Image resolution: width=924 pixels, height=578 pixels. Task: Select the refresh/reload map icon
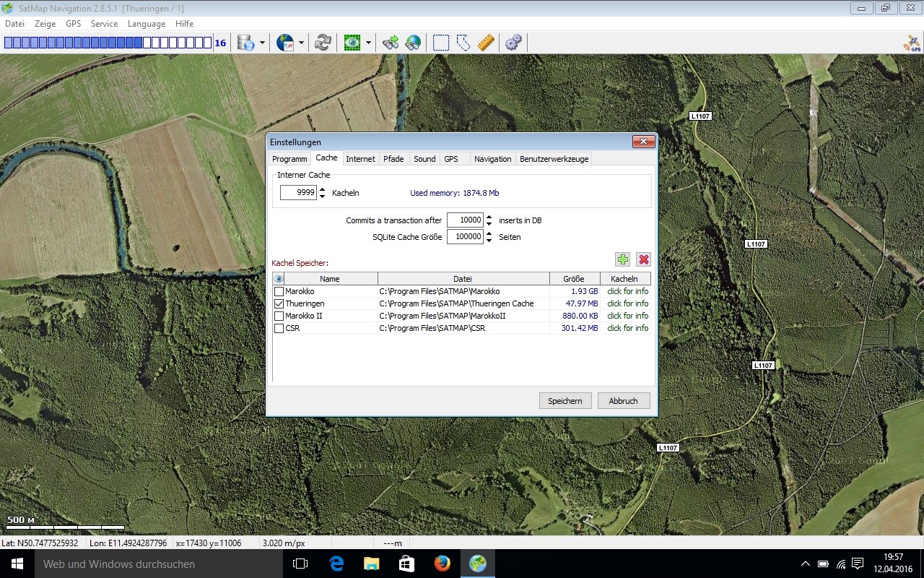(323, 43)
